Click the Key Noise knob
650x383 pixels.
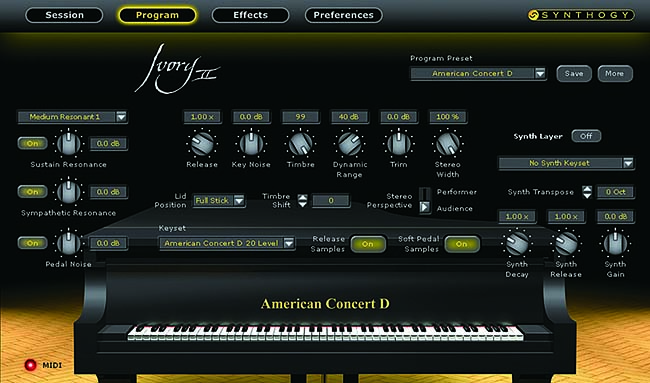click(251, 144)
